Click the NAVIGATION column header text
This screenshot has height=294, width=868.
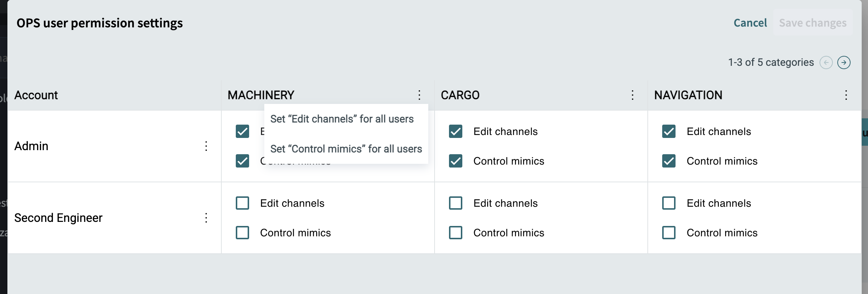coord(688,95)
